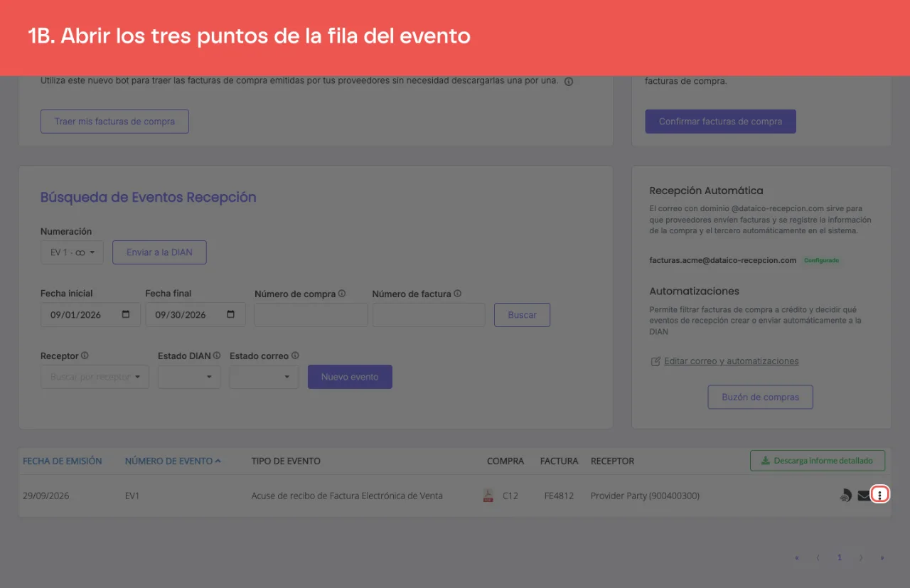Image resolution: width=910 pixels, height=588 pixels.
Task: Create a Nuevo evento
Action: coord(350,377)
